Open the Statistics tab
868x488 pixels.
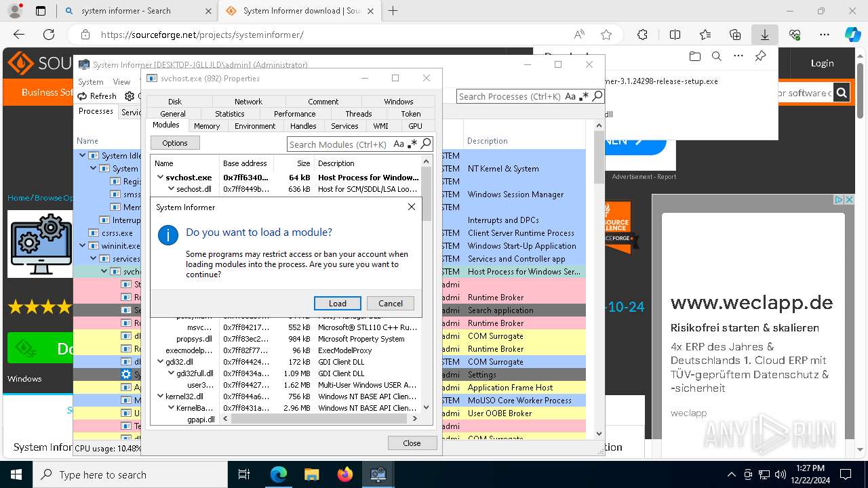[x=230, y=113]
